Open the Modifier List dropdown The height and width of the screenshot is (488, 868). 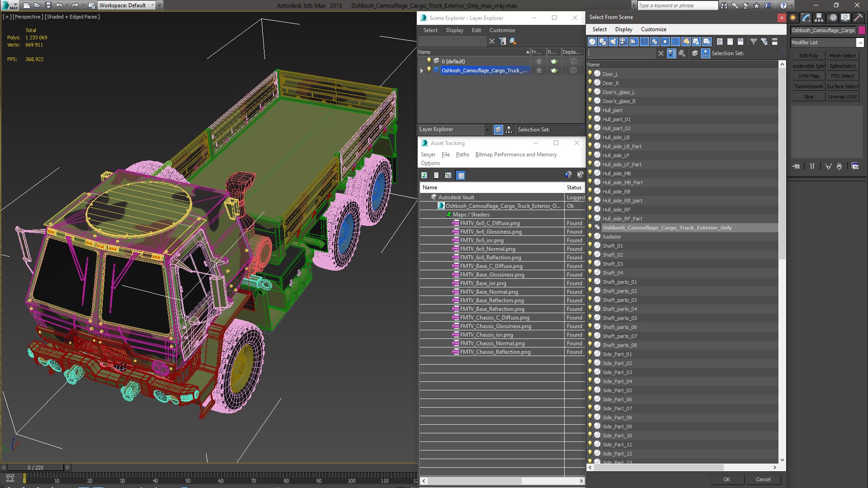coord(827,42)
